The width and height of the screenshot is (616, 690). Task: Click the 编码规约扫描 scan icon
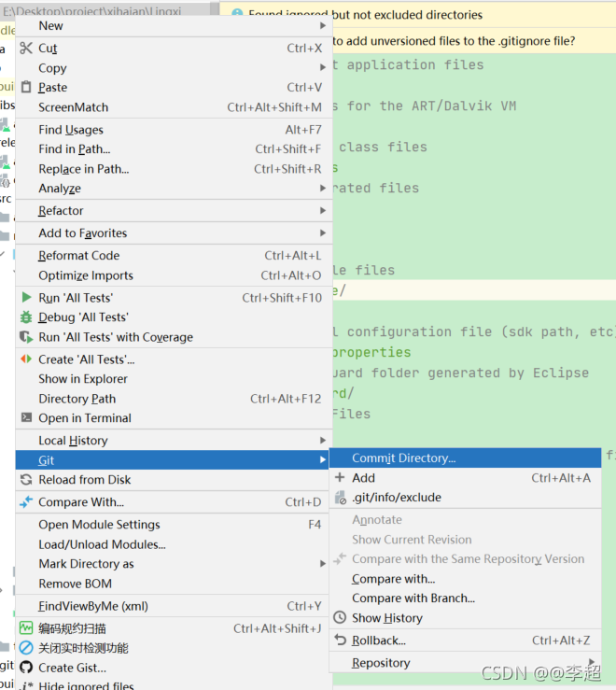[x=26, y=628]
